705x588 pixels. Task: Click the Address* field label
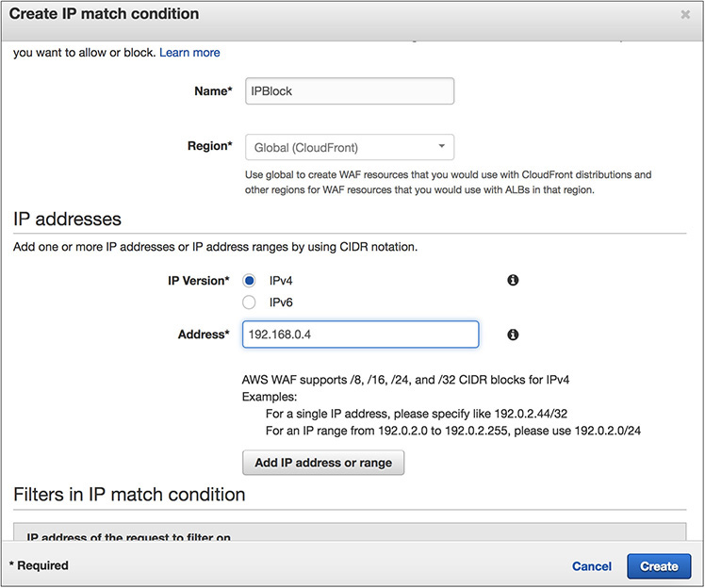(x=204, y=335)
